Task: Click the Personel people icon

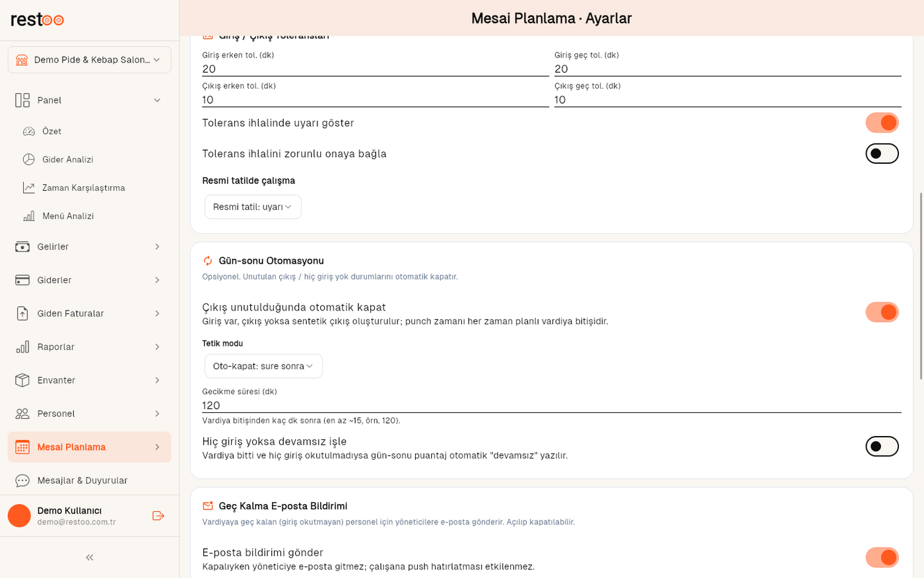Action: (x=22, y=414)
